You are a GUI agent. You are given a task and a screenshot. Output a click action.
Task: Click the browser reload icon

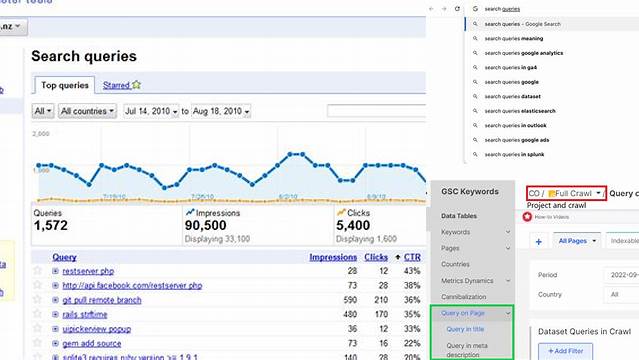(x=457, y=9)
